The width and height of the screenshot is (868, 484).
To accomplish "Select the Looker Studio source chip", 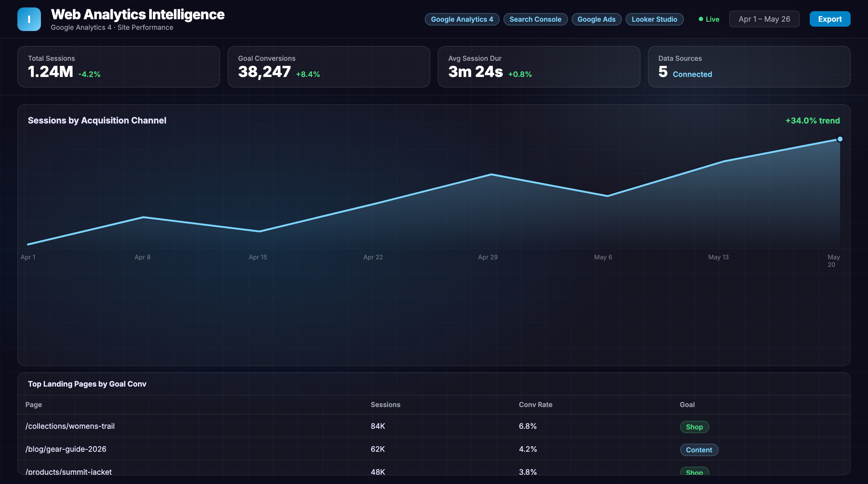I will click(x=654, y=19).
